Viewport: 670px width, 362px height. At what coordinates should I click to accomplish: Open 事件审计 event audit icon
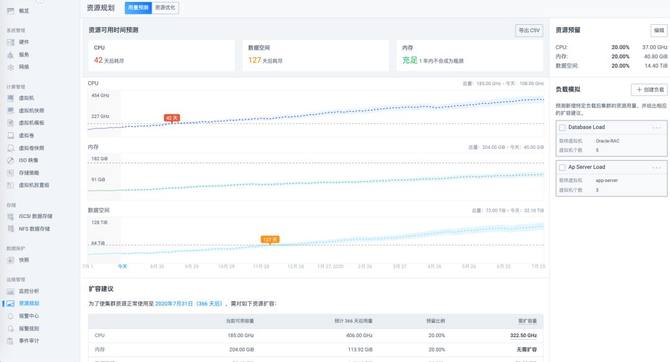(x=11, y=341)
